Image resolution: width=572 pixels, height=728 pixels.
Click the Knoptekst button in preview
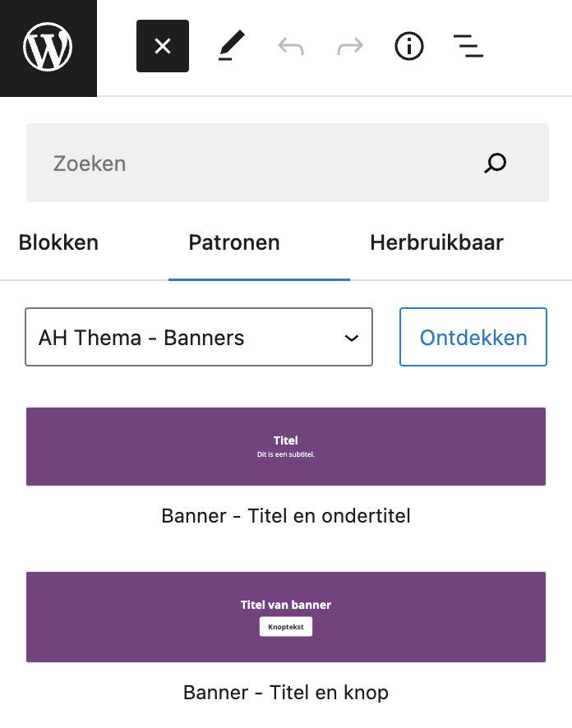click(x=286, y=627)
